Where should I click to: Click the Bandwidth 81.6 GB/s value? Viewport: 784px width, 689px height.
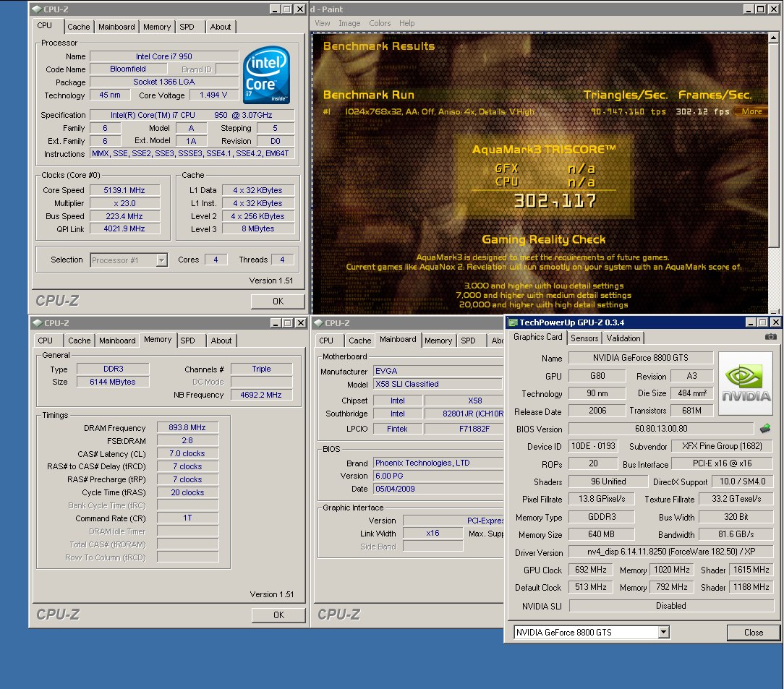tap(736, 534)
